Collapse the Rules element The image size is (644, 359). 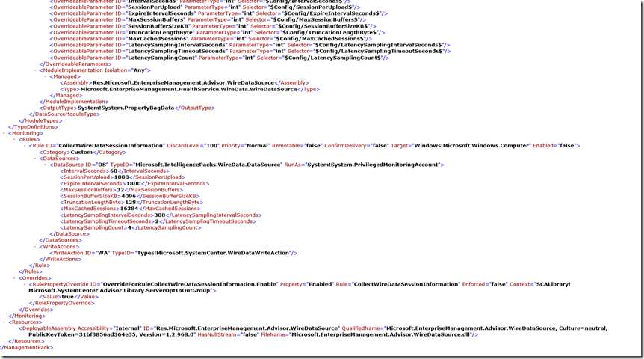(14, 139)
